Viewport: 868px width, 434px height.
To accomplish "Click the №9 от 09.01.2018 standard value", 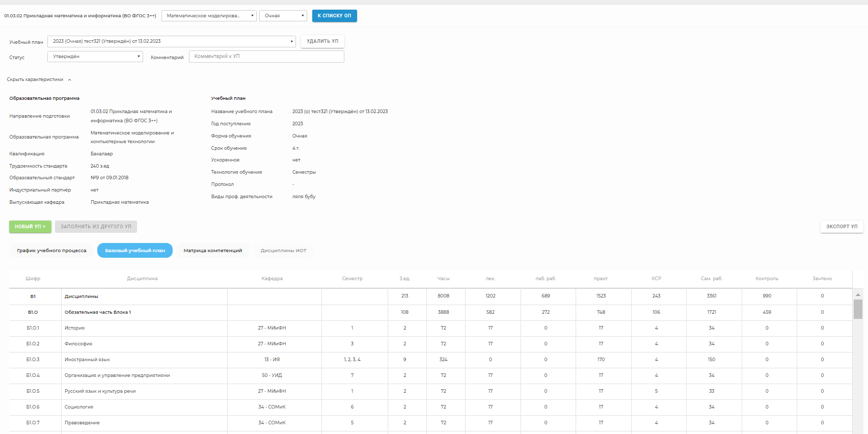I will point(110,178).
